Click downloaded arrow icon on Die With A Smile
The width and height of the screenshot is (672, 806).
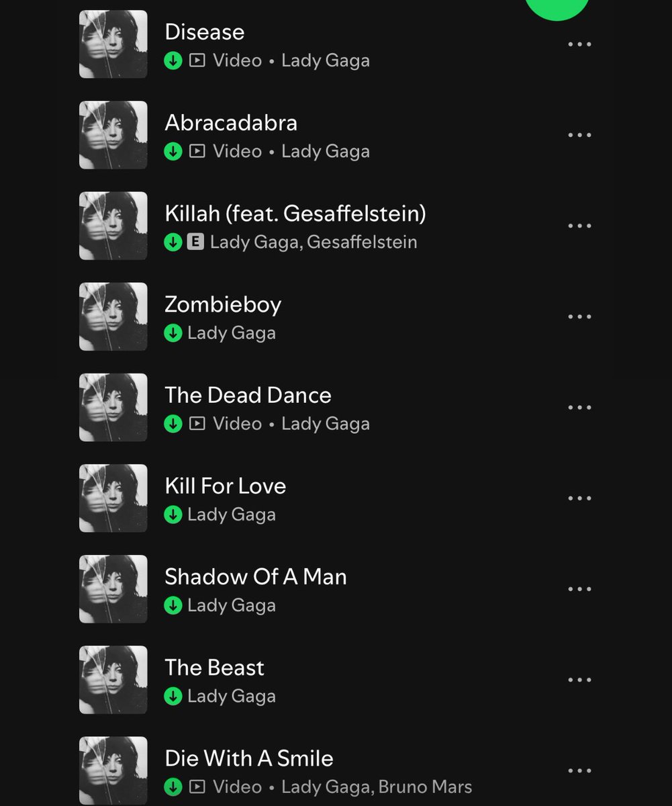coord(173,787)
